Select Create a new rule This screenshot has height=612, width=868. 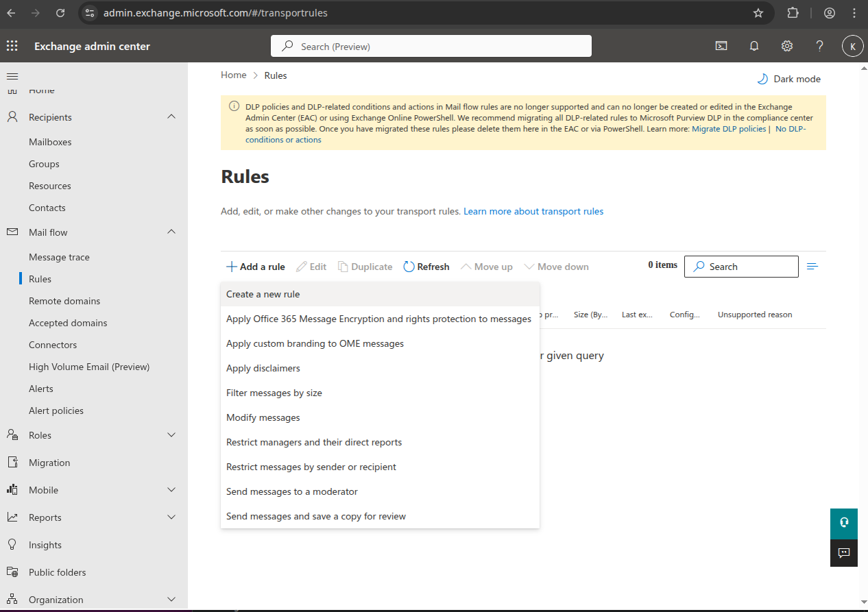[380, 294]
